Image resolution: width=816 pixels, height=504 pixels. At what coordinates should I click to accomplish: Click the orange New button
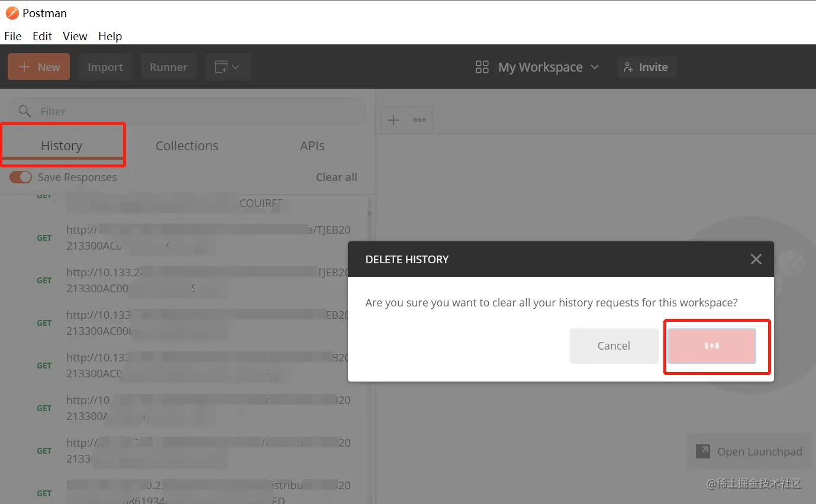pyautogui.click(x=38, y=67)
